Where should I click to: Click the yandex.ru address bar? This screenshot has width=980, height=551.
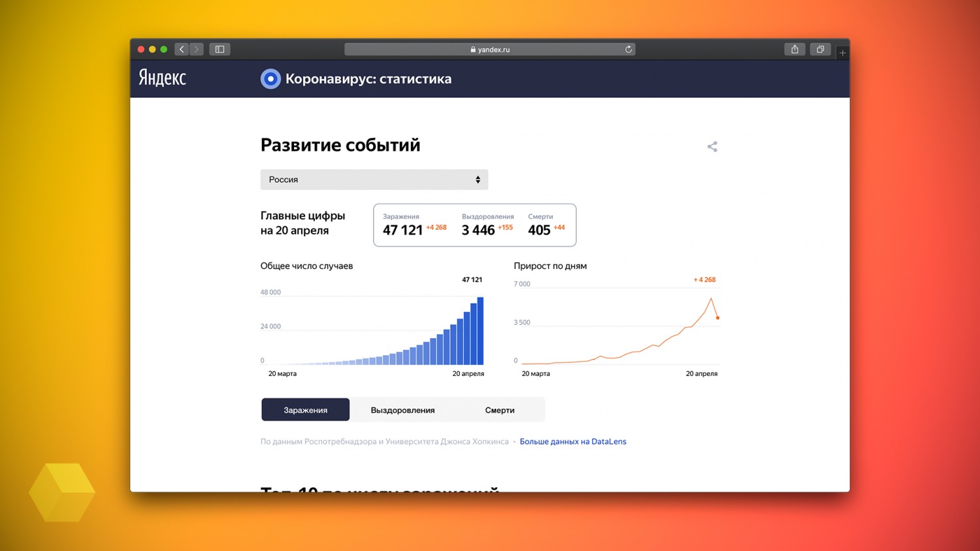pos(490,49)
